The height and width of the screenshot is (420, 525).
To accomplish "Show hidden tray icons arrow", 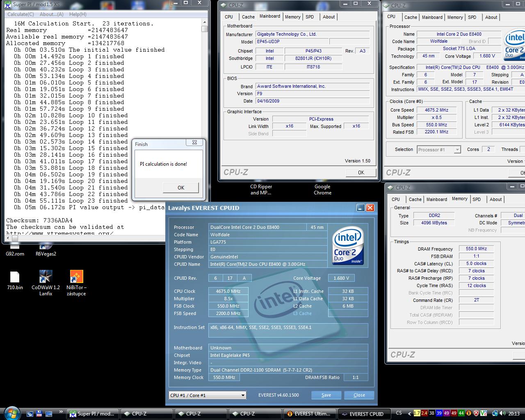I will point(409,413).
